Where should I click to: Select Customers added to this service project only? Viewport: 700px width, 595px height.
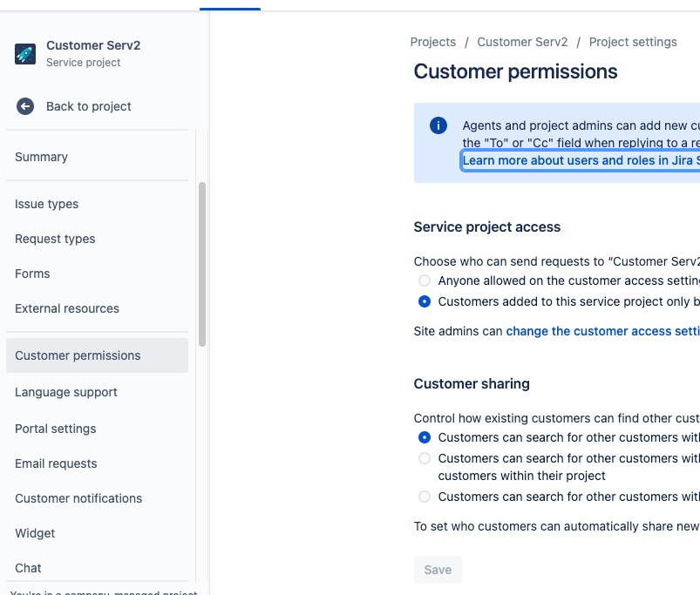pos(425,301)
